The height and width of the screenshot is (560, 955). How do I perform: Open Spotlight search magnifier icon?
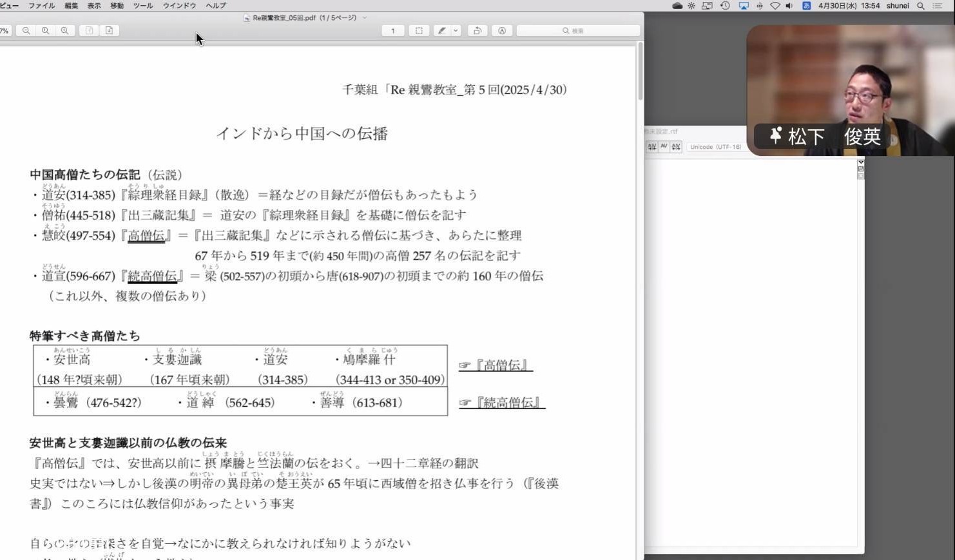click(x=921, y=6)
